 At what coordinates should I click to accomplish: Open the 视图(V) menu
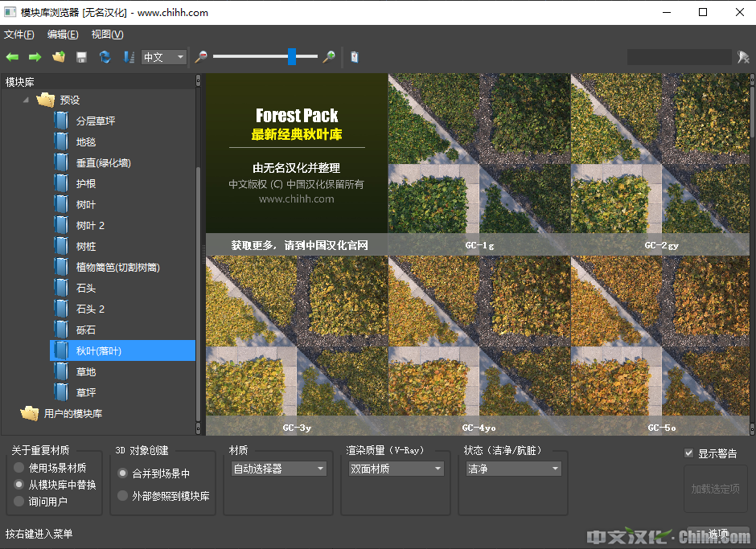click(107, 35)
